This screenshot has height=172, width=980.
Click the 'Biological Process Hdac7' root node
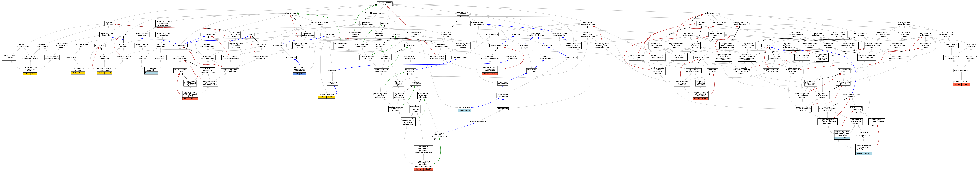click(385, 3)
